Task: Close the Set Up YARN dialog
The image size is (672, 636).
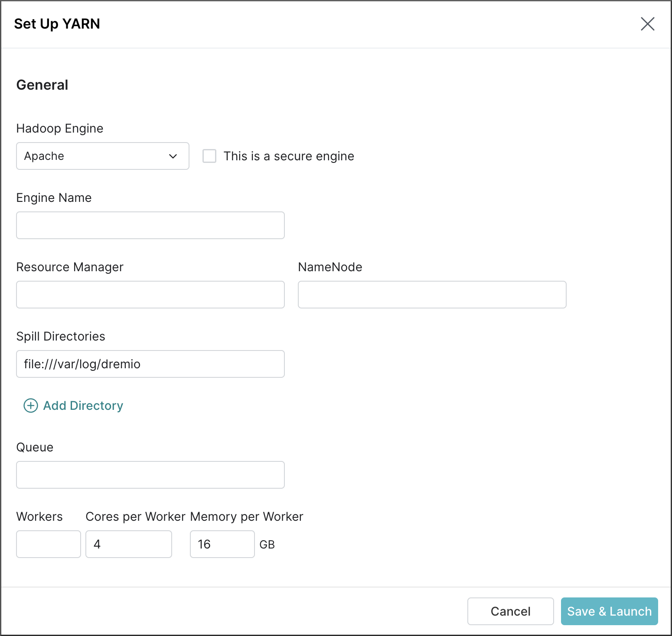Action: 647,24
